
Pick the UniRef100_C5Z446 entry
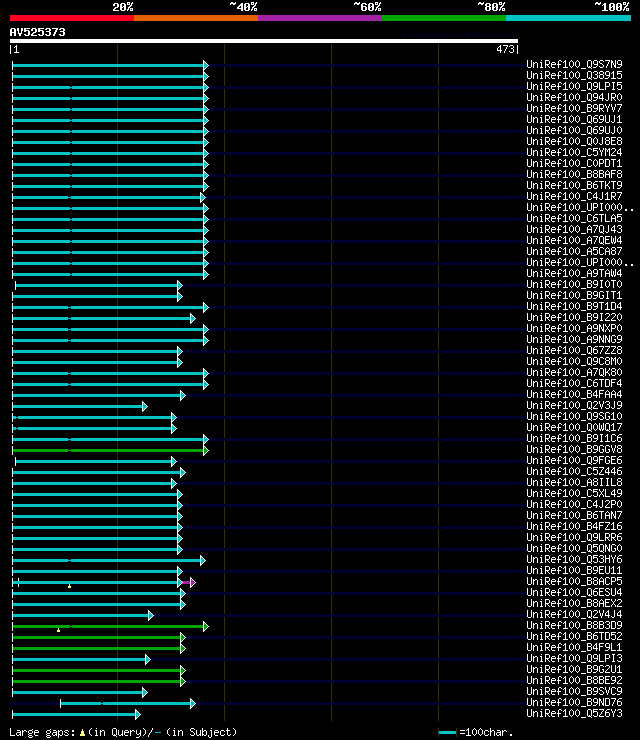click(574, 471)
